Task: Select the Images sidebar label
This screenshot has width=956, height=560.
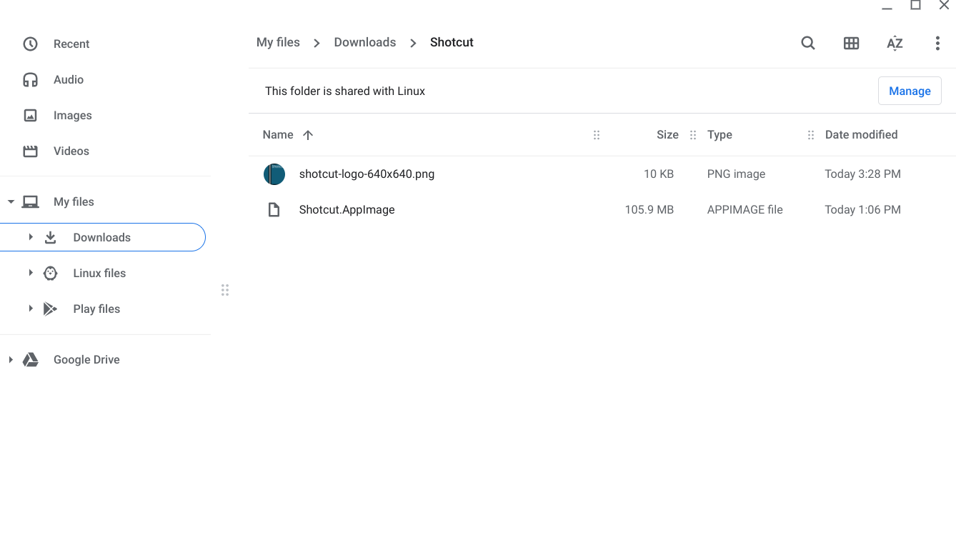Action: tap(73, 116)
